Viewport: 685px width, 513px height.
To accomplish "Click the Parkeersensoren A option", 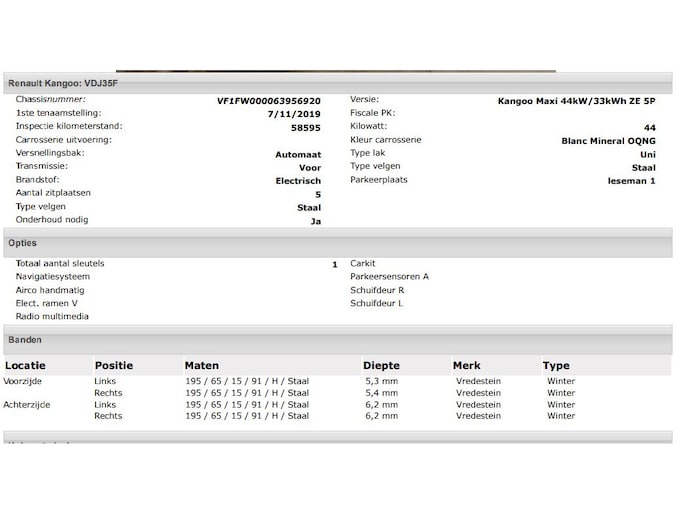I will coord(389,276).
